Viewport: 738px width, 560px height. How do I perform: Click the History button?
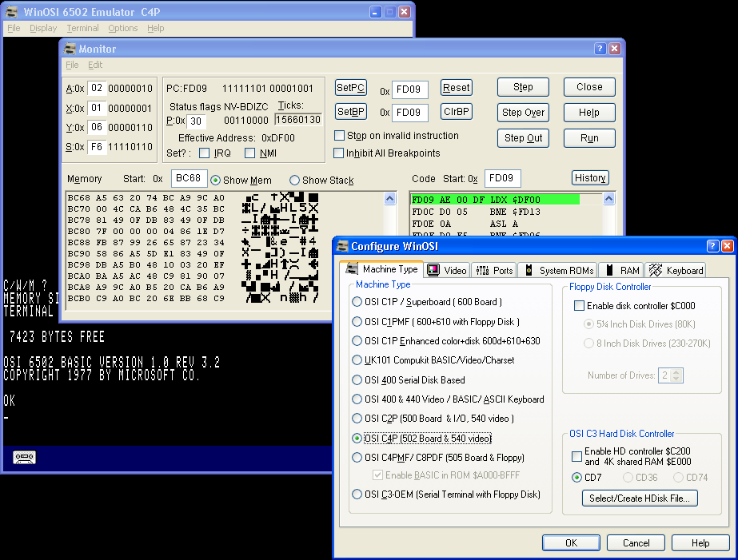pos(590,177)
